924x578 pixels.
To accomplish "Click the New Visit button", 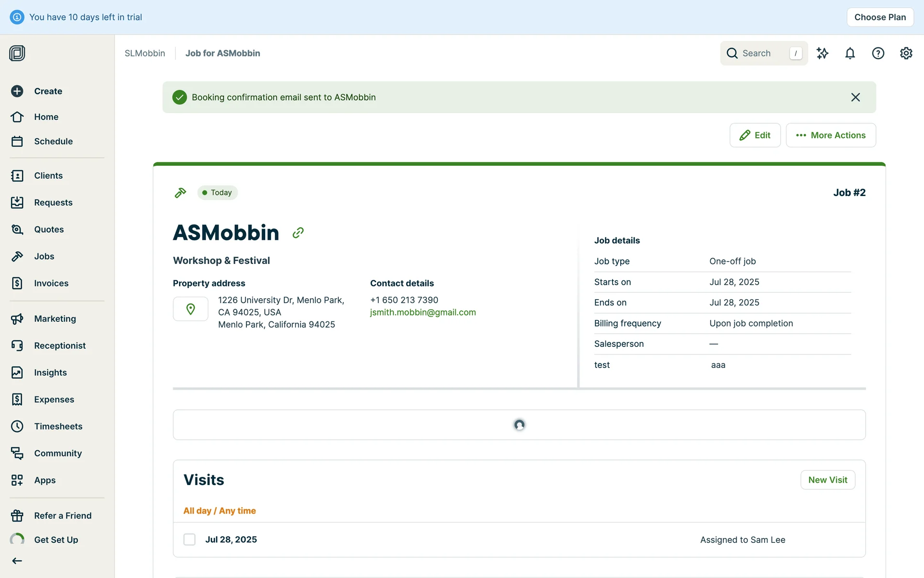I will coord(827,480).
